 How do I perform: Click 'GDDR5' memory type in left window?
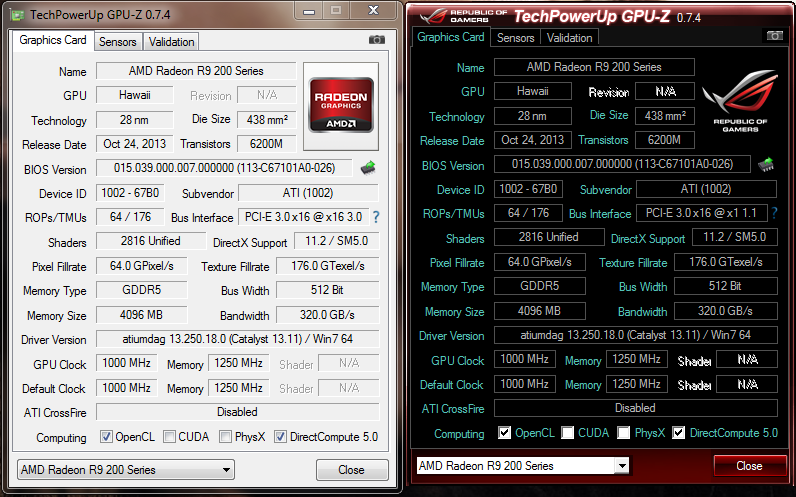point(142,290)
